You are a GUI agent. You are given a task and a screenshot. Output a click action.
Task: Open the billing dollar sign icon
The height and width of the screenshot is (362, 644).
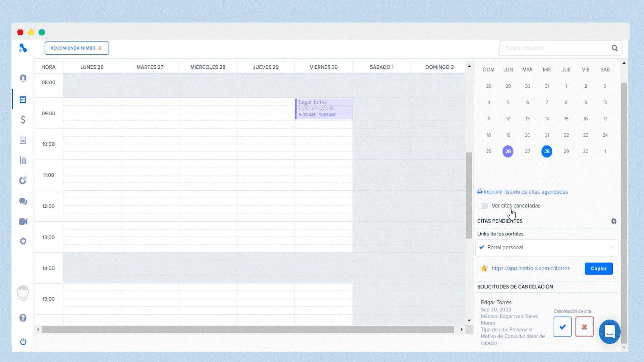(23, 120)
